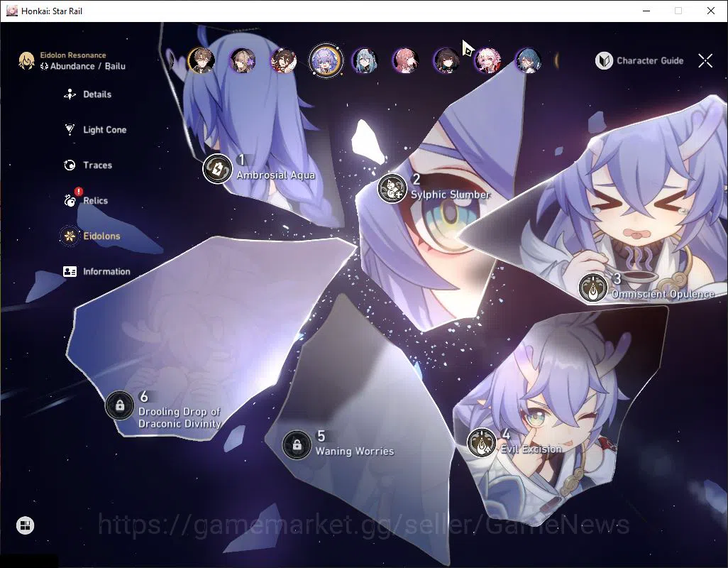Image resolution: width=728 pixels, height=568 pixels.
Task: Click the Traces swirl icon
Action: pyautogui.click(x=70, y=165)
